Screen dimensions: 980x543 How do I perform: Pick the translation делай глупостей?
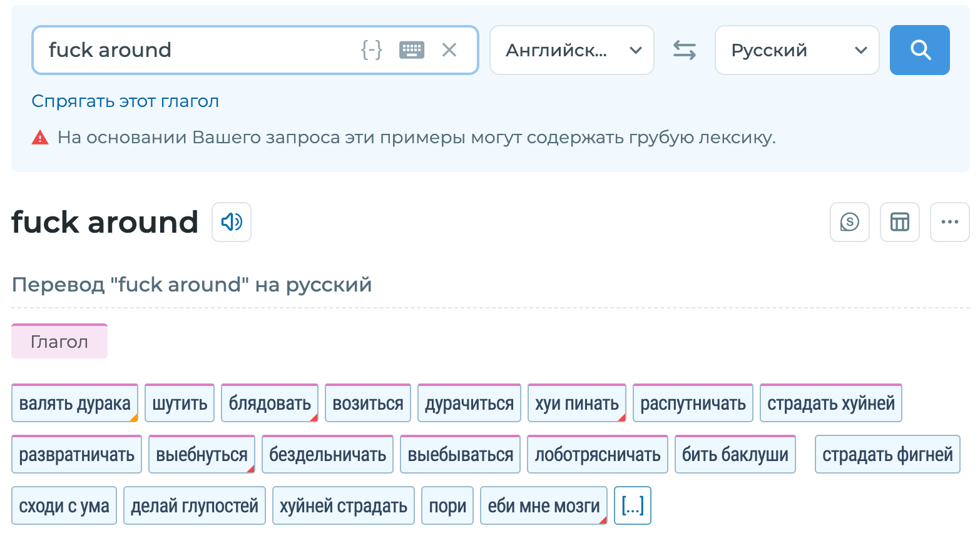(x=195, y=505)
